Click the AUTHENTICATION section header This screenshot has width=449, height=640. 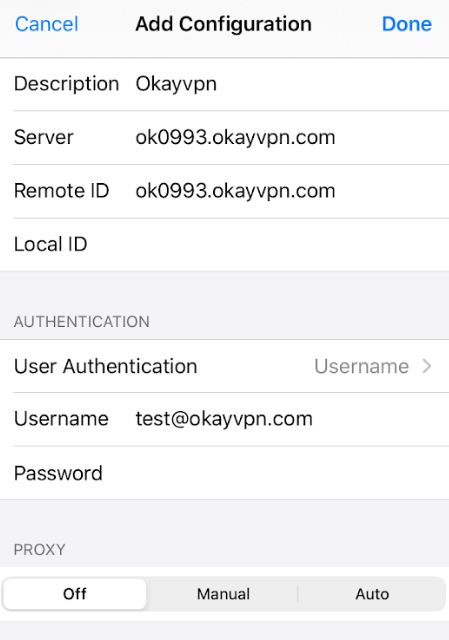[x=82, y=322]
